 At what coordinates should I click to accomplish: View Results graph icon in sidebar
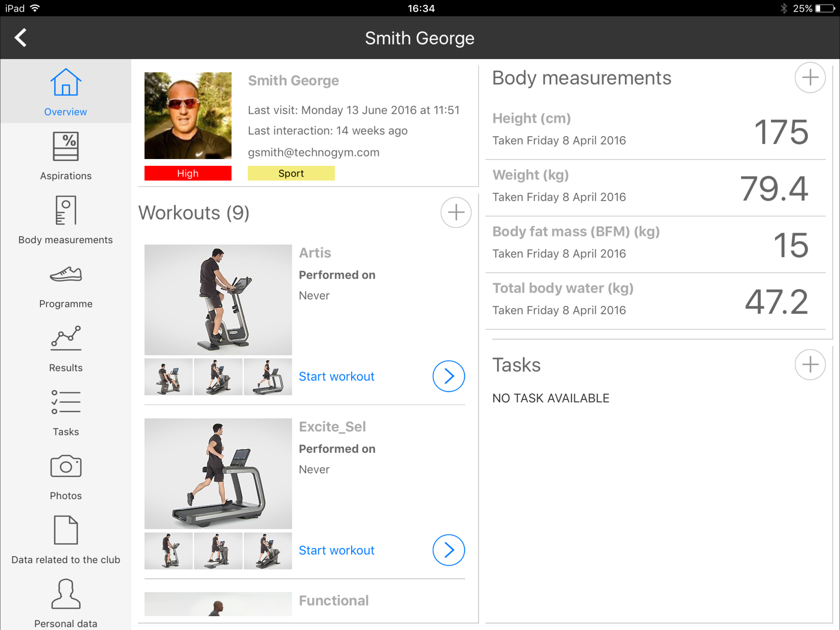[66, 348]
